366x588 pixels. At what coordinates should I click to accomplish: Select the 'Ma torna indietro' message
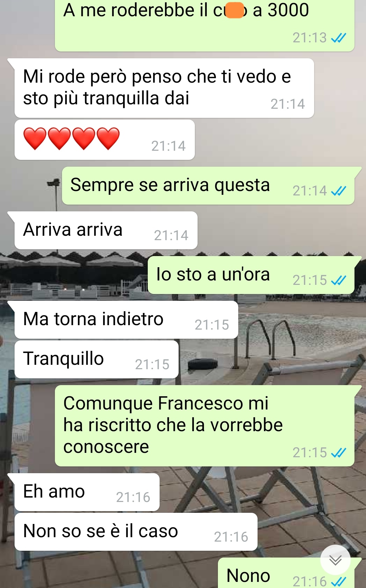click(126, 320)
